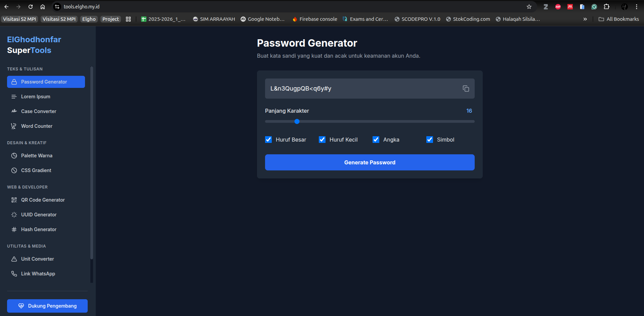Select the Hash Generator hash icon

pos(14,229)
